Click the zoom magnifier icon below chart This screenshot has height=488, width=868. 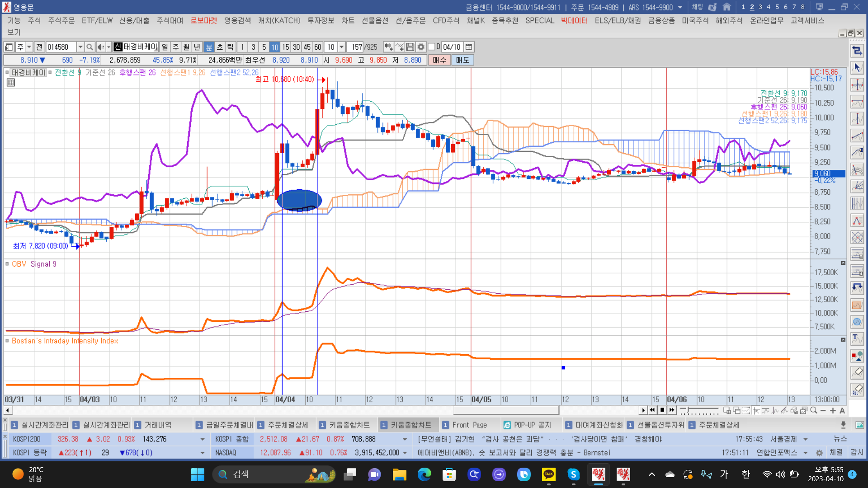point(814,410)
